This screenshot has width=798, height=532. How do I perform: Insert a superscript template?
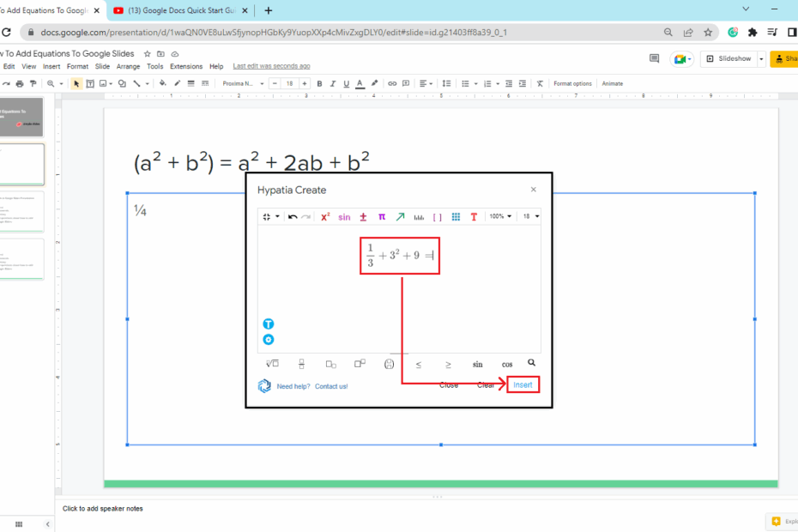tap(360, 364)
